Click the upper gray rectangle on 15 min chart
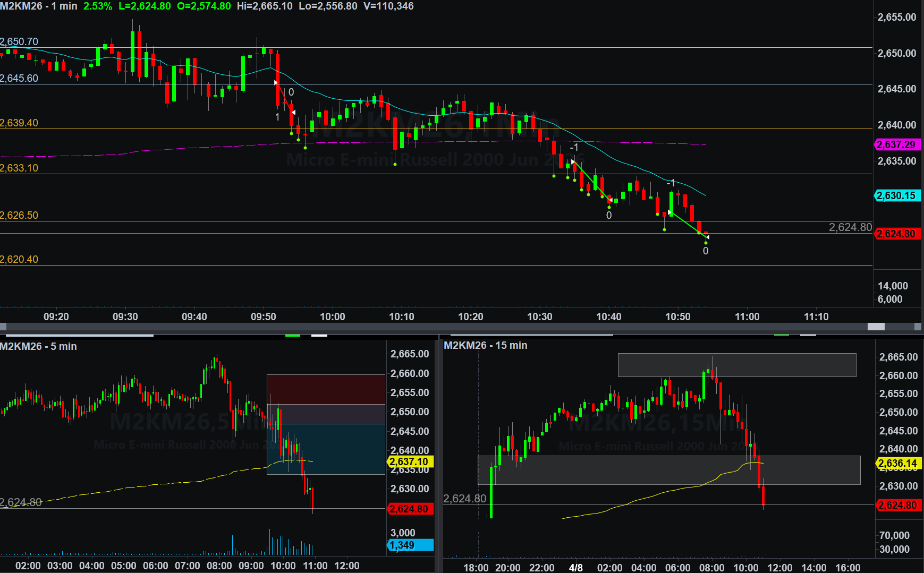 click(736, 365)
